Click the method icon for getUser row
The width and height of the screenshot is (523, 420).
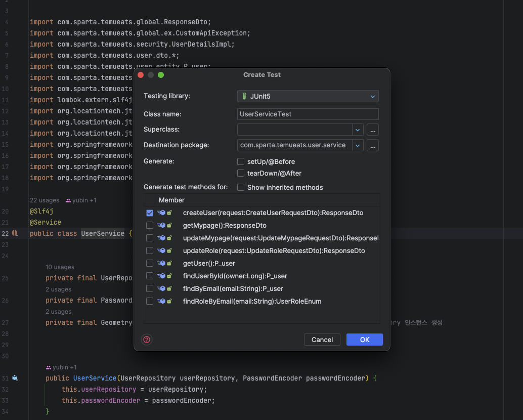click(161, 263)
